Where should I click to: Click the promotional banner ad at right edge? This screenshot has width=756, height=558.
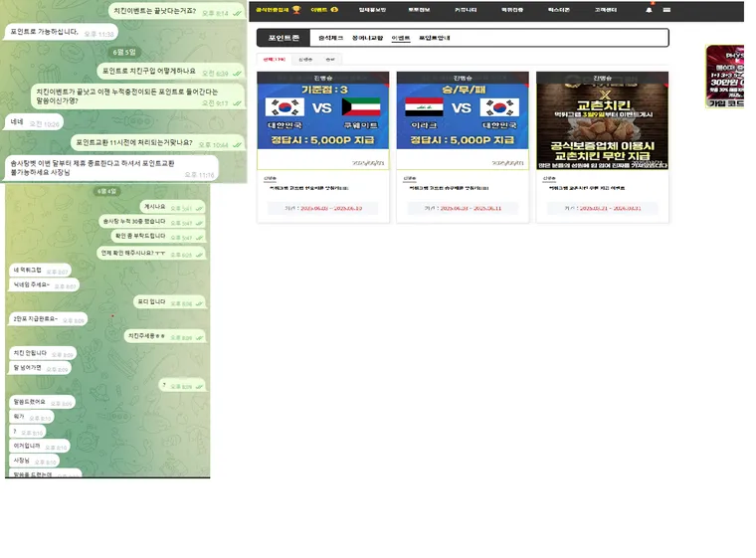[725, 77]
